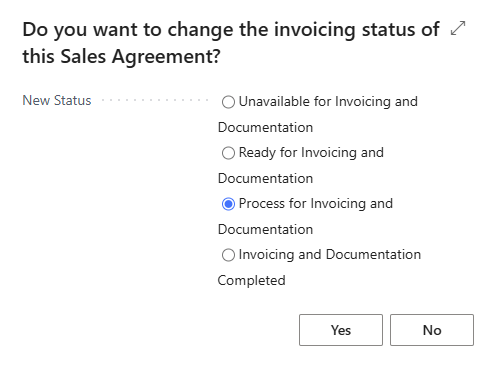
Task: Click the dotted leader after New Status
Action: (155, 100)
